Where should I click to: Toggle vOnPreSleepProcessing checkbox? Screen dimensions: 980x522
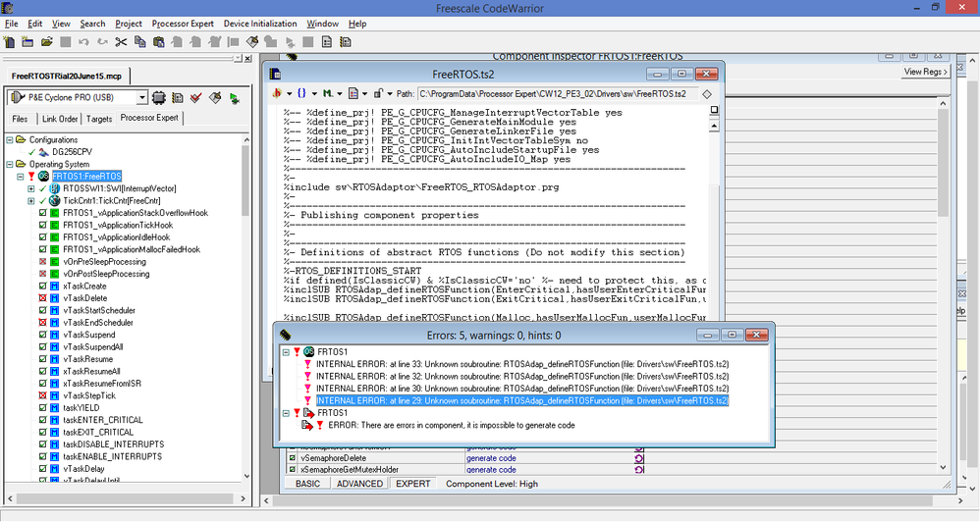pyautogui.click(x=42, y=262)
